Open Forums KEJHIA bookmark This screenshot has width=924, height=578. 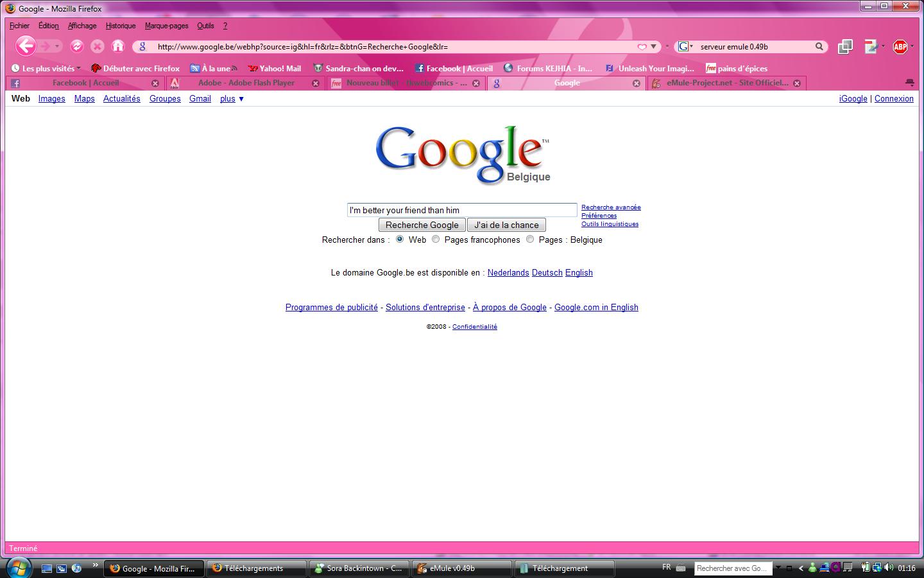click(x=548, y=68)
